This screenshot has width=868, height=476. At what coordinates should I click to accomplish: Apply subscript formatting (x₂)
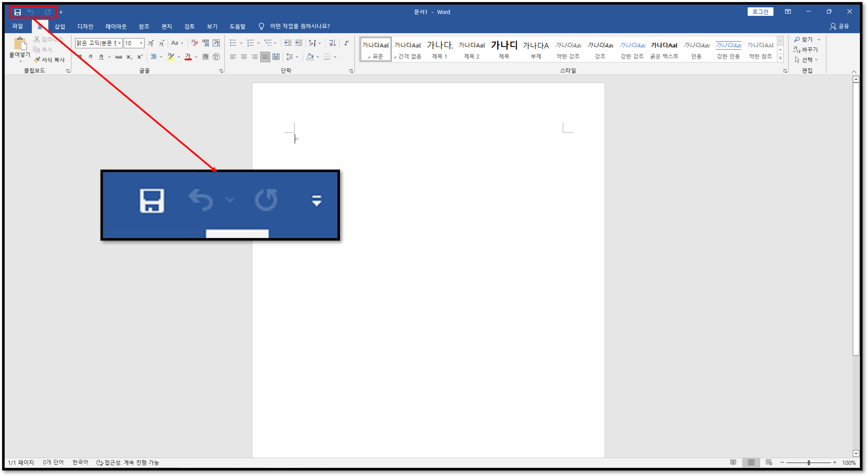(129, 57)
